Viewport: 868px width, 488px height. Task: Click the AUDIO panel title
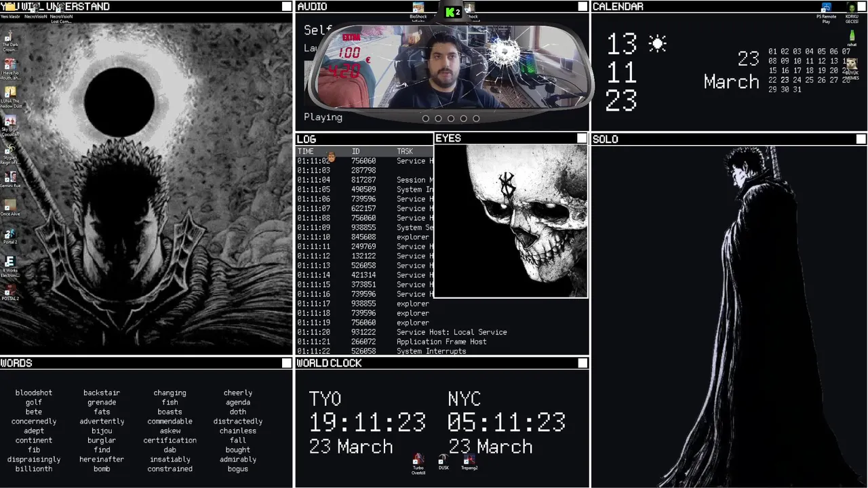(312, 7)
